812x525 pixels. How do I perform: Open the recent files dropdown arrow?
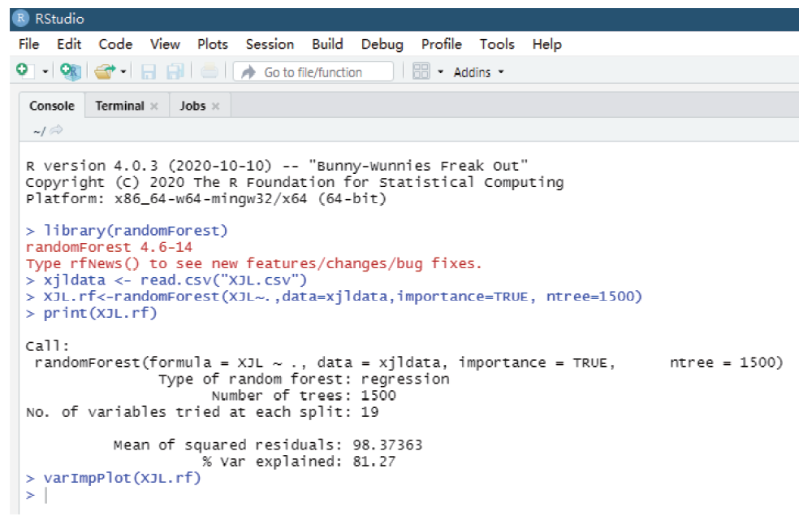pos(123,72)
